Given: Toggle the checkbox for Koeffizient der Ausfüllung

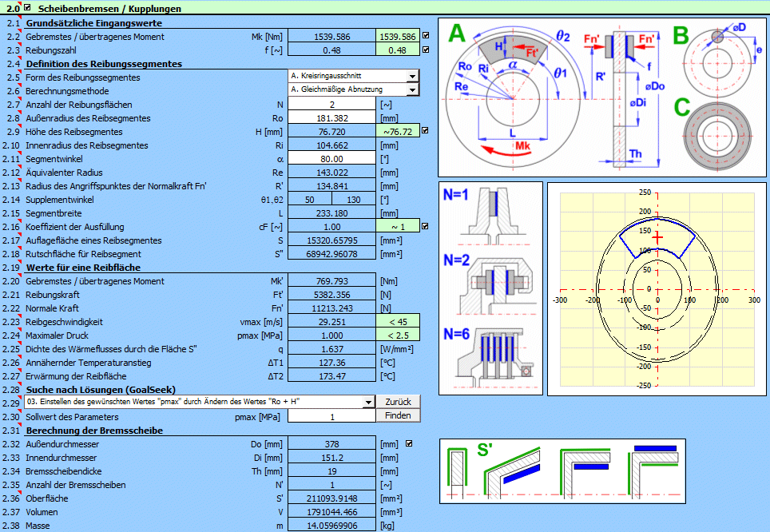Looking at the screenshot, I should pyautogui.click(x=425, y=226).
